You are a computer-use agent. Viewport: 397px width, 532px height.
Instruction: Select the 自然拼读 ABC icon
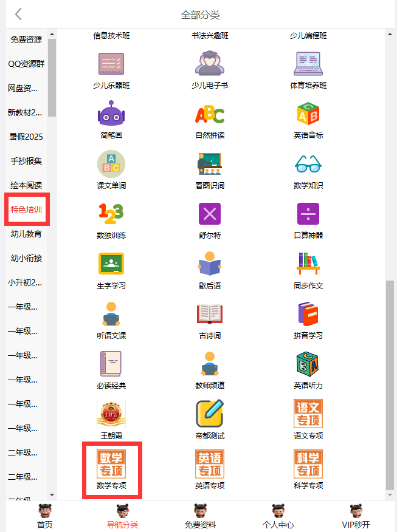point(210,114)
